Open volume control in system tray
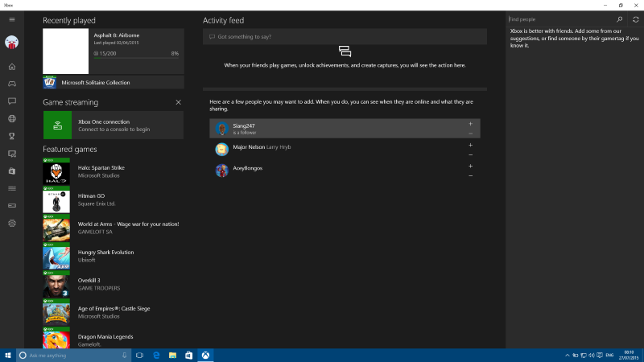This screenshot has height=362, width=644. click(x=592, y=356)
